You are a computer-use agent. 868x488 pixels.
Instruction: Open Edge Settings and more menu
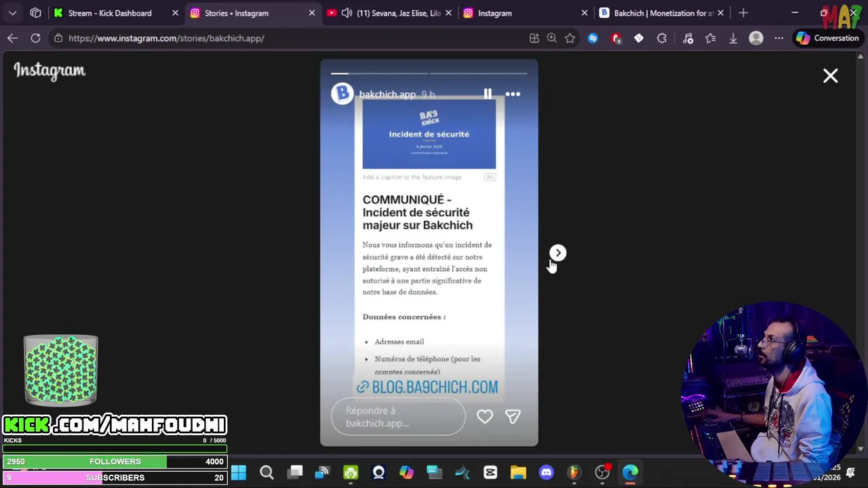point(779,38)
